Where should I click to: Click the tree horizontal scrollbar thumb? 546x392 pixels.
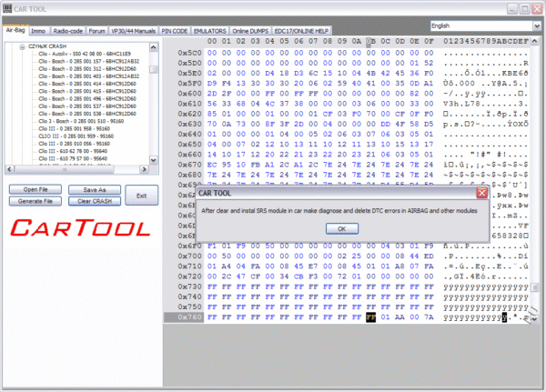coord(64,169)
